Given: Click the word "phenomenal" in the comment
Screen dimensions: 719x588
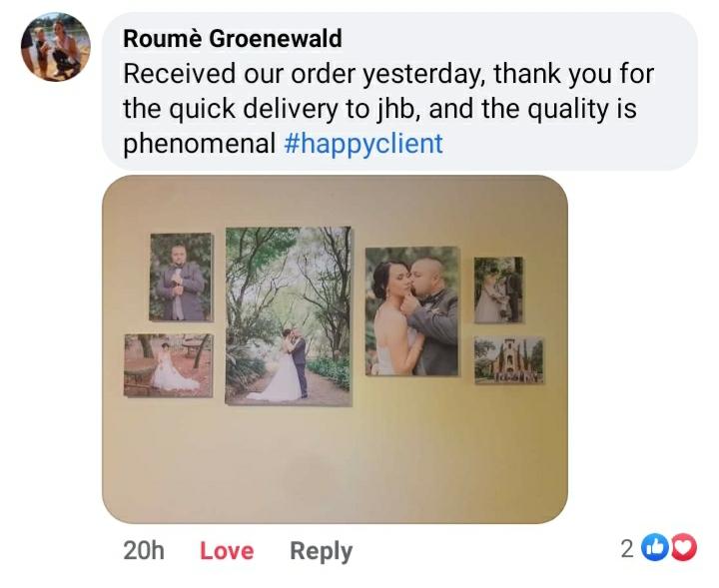Looking at the screenshot, I should pyautogui.click(x=199, y=144).
